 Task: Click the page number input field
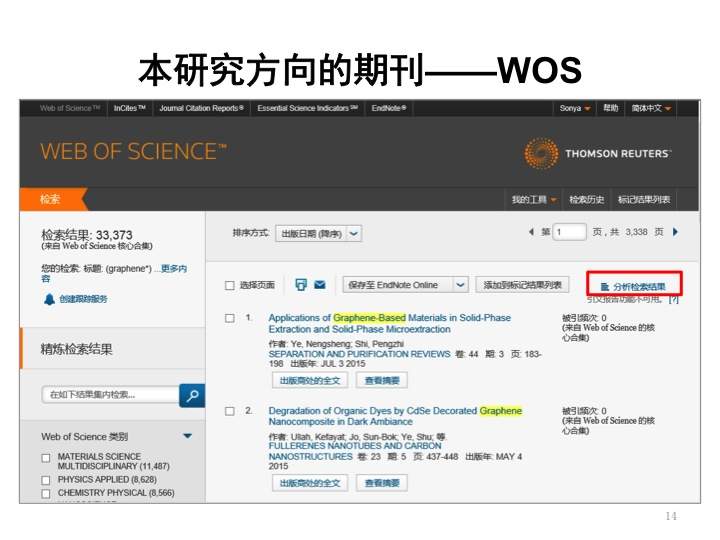pos(569,232)
